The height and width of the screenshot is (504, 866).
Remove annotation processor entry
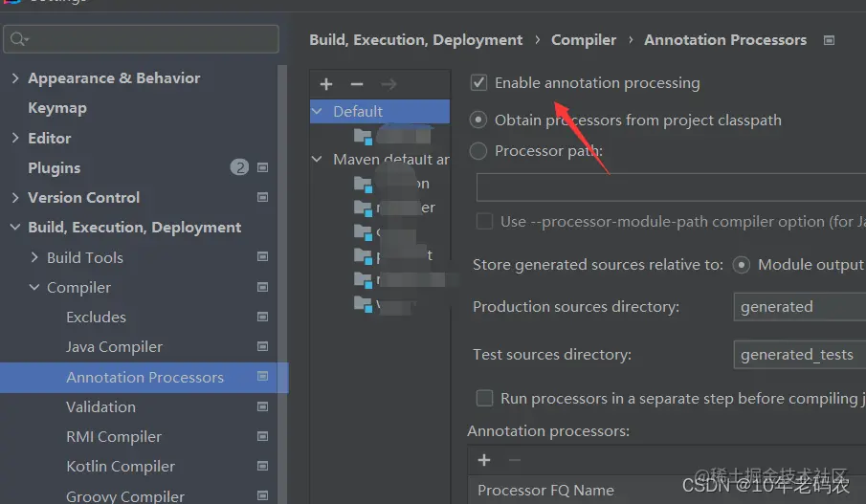[x=515, y=460]
